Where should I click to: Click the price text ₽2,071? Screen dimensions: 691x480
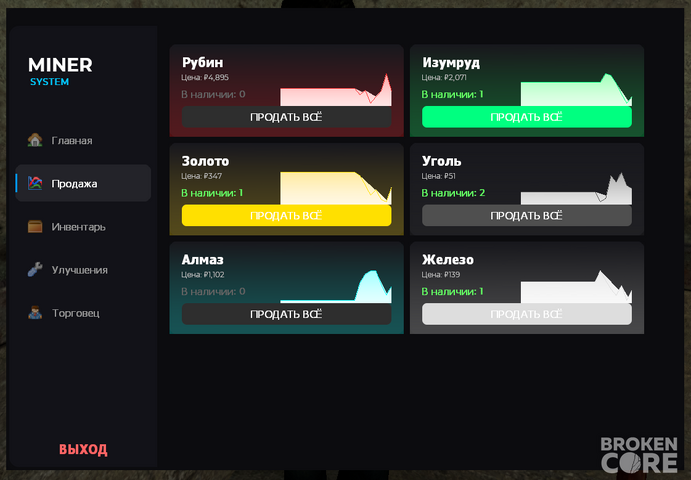coord(455,78)
